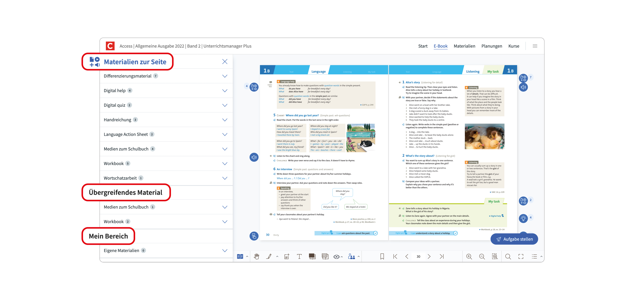Click the page number field

(x=418, y=257)
